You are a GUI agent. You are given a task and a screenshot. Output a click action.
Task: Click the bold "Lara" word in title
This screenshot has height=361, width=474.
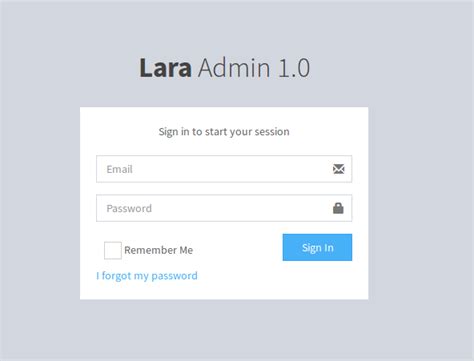[165, 68]
